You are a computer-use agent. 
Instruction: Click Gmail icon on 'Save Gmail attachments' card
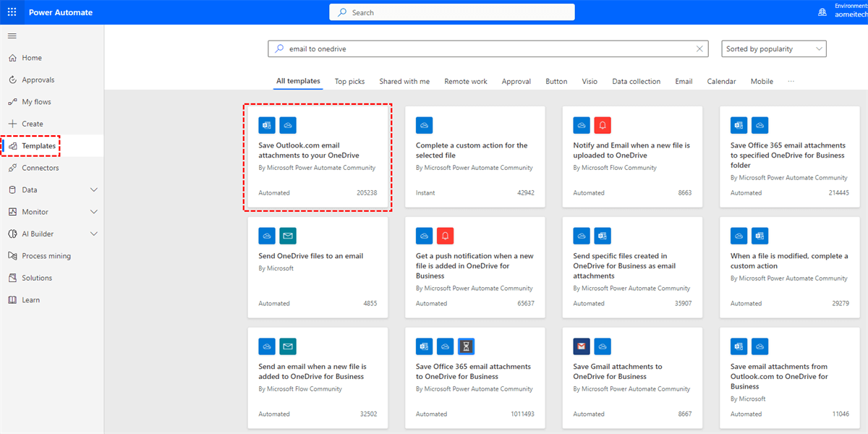point(582,346)
